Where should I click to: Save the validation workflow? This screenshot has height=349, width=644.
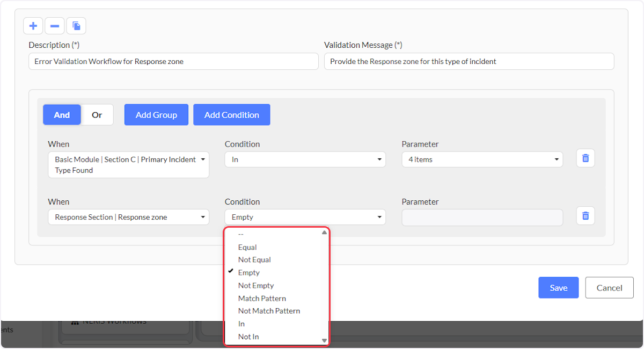point(559,288)
